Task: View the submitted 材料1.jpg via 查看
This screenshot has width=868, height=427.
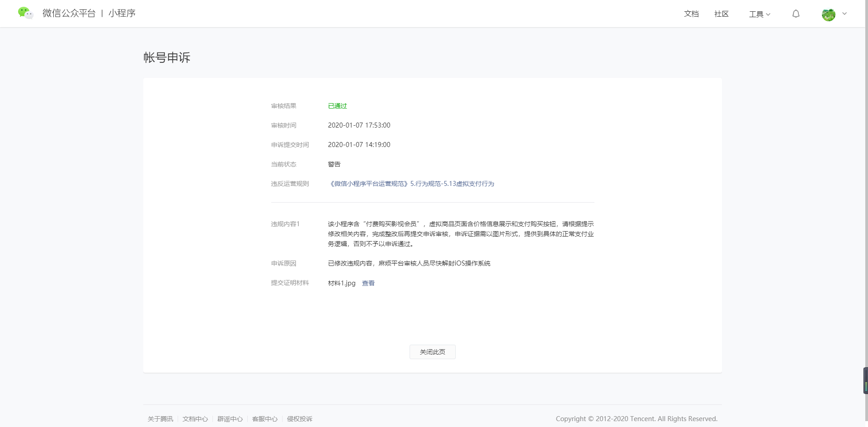Action: pos(368,283)
